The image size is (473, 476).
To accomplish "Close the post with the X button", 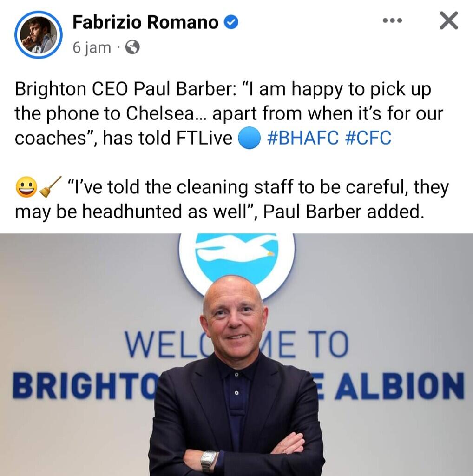I will point(449,20).
